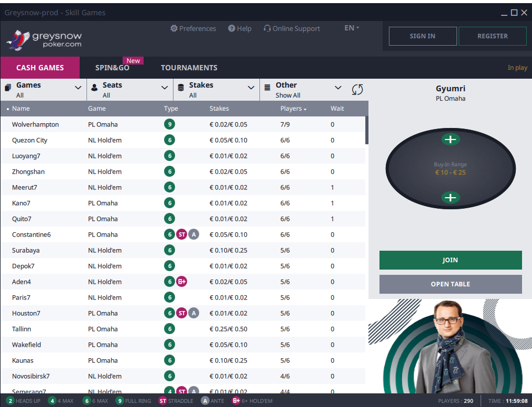Select the Luoyang7 table row
Image resolution: width=532 pixels, height=407 pixels.
point(183,156)
